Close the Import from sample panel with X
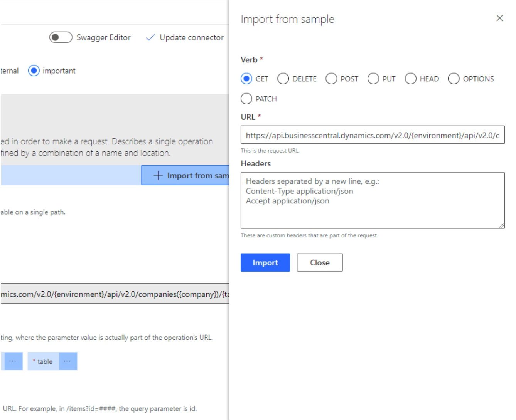This screenshot has width=516, height=420. [499, 18]
